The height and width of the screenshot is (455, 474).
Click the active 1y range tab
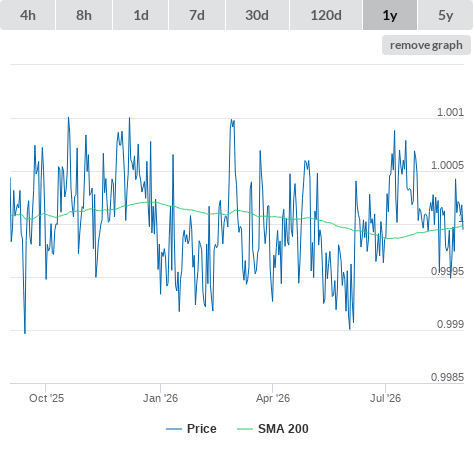coord(390,15)
